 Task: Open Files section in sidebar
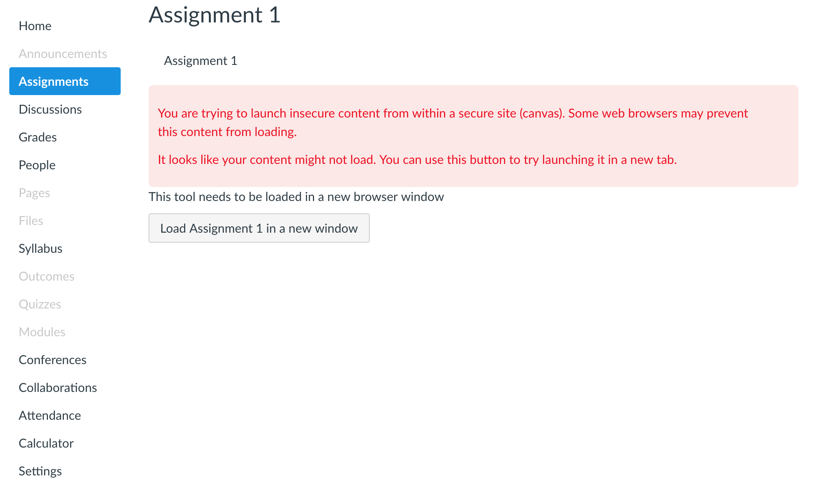[30, 220]
